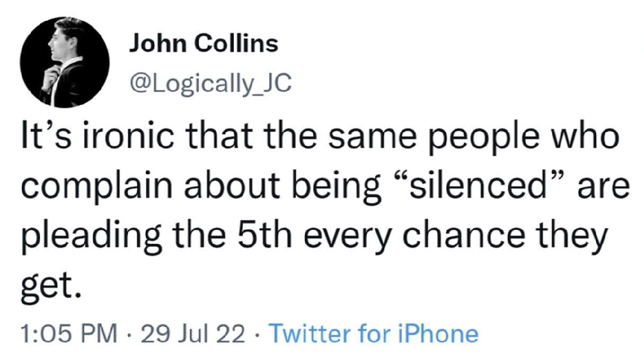This screenshot has height=358, width=644.
Task: Open the Twitter for iPhone source link
Action: pos(373,334)
